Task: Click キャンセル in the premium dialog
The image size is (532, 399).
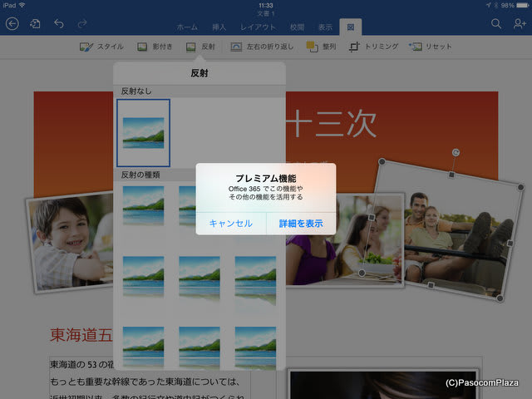Action: tap(231, 224)
